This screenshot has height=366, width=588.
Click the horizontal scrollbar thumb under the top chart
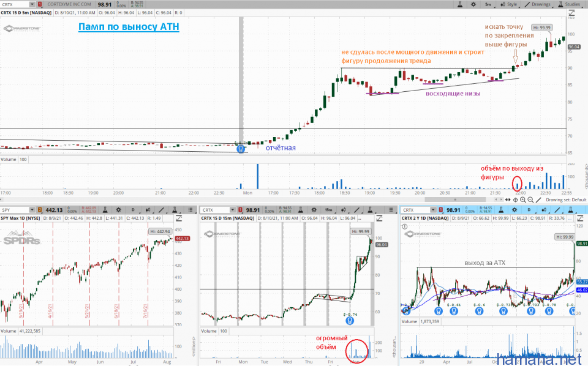455,200
